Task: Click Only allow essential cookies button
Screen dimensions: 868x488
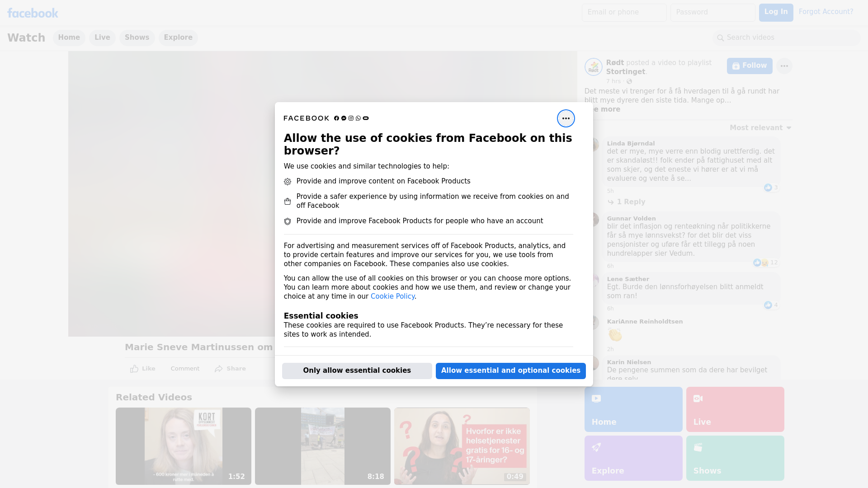Action: tap(357, 371)
